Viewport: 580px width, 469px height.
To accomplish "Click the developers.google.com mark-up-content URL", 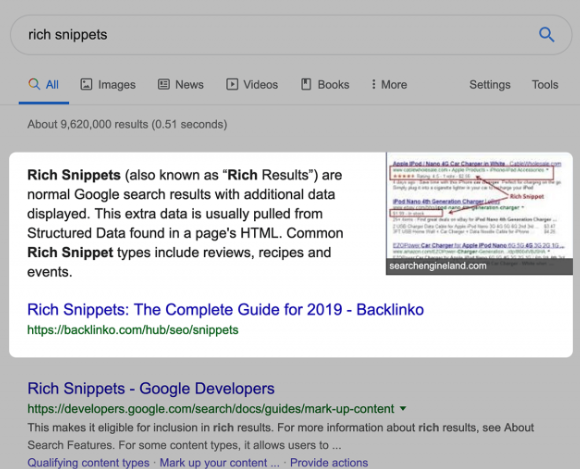I will click(211, 409).
